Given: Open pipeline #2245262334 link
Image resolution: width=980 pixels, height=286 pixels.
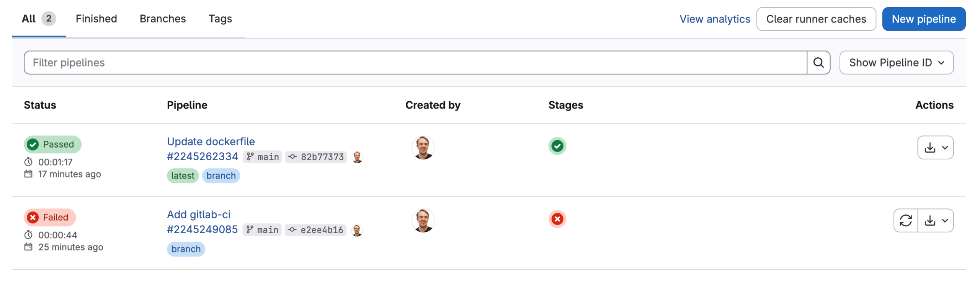Looking at the screenshot, I should 203,157.
